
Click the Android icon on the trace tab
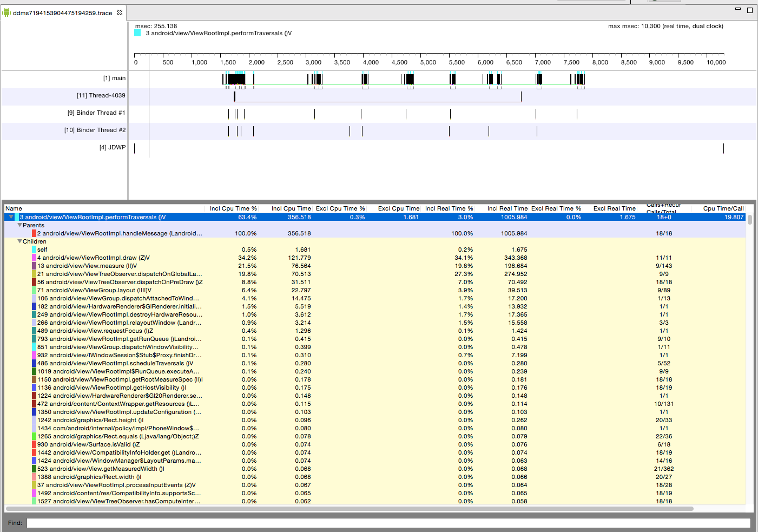[6, 12]
